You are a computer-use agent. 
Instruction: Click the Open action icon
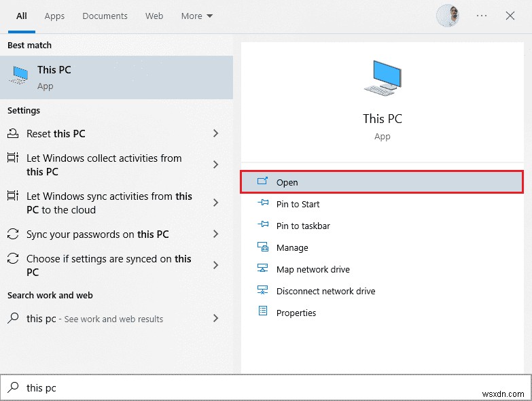tap(262, 181)
